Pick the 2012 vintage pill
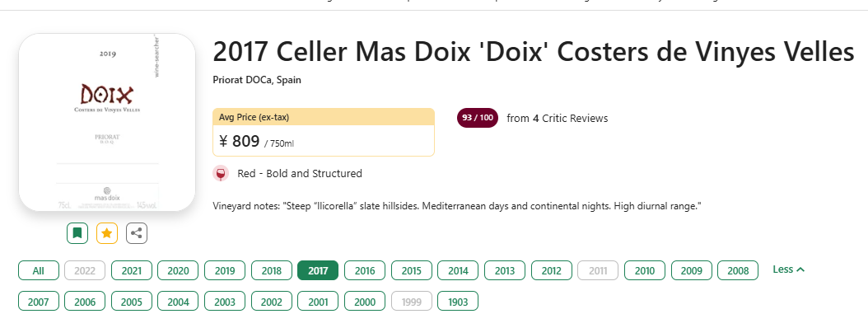868x328 pixels. tap(552, 270)
